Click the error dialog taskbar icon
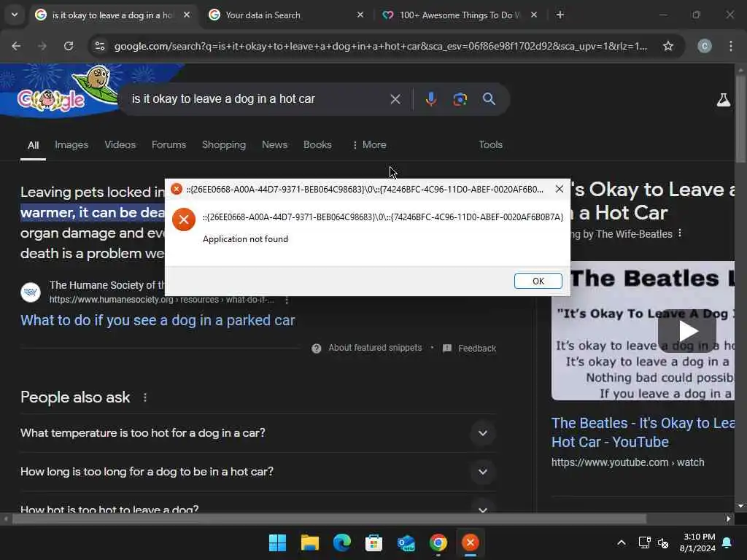The height and width of the screenshot is (560, 747). click(x=471, y=542)
